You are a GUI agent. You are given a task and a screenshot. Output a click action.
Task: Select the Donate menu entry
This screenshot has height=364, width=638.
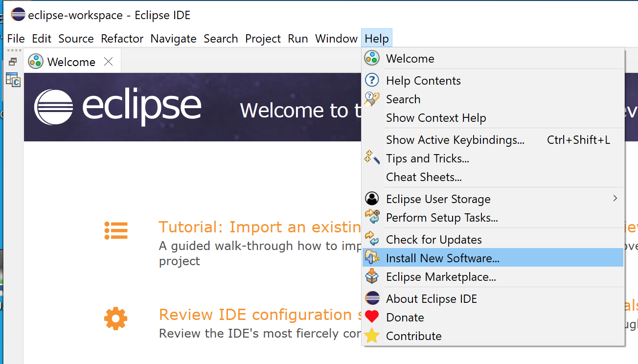493,317
